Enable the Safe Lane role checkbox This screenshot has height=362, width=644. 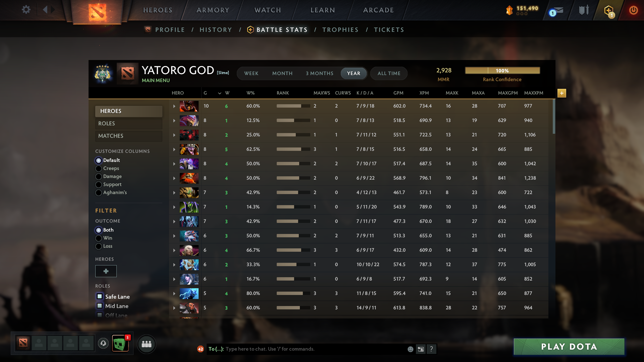point(100,296)
